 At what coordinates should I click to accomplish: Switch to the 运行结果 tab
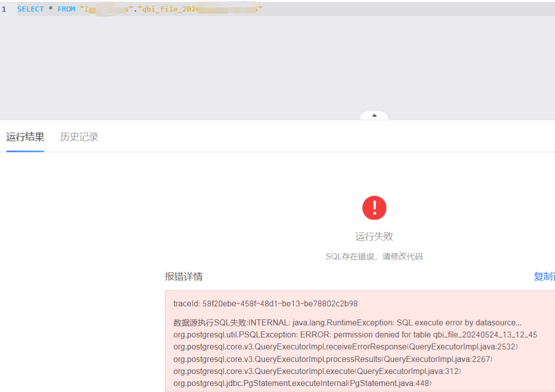tap(25, 137)
